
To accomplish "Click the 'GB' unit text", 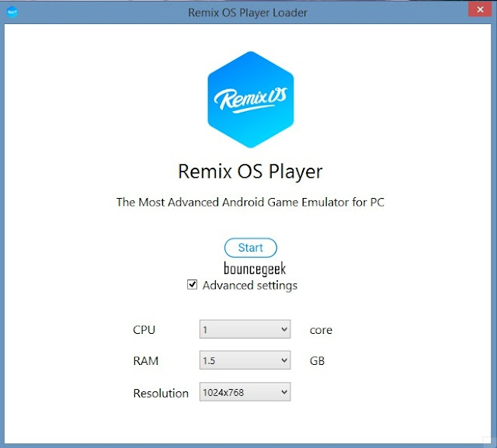I will tap(317, 361).
